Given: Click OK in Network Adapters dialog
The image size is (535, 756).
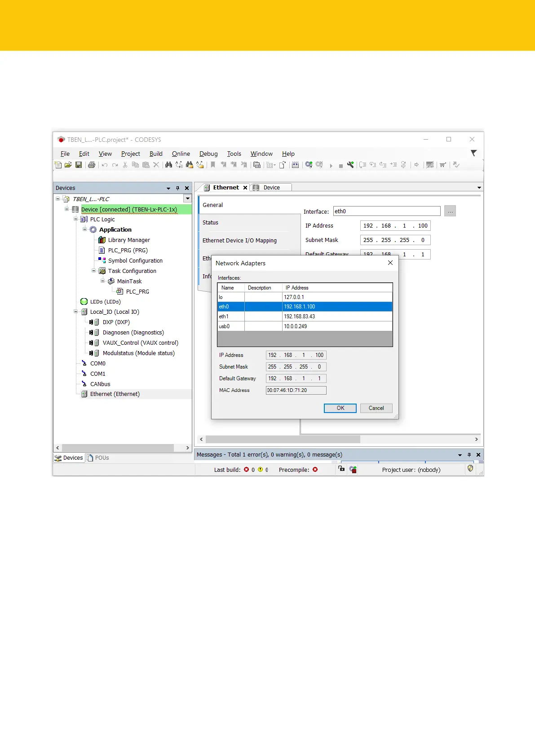Looking at the screenshot, I should point(340,408).
